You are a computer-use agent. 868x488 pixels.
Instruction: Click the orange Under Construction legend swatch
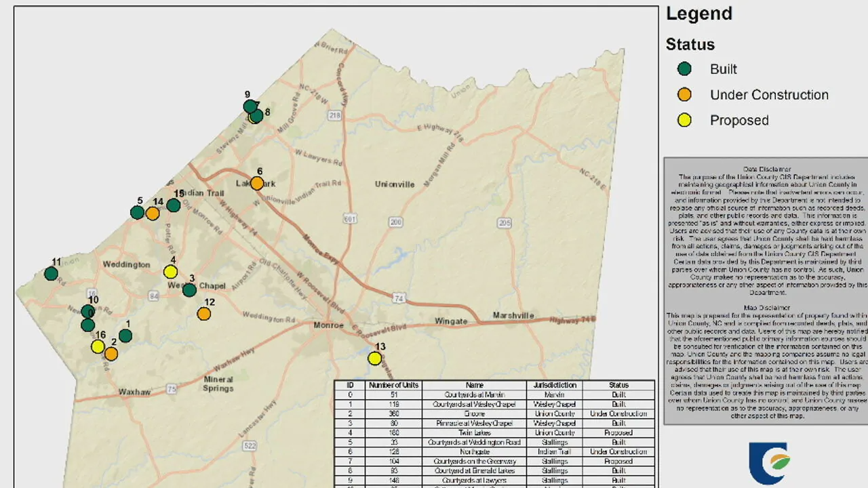point(685,95)
